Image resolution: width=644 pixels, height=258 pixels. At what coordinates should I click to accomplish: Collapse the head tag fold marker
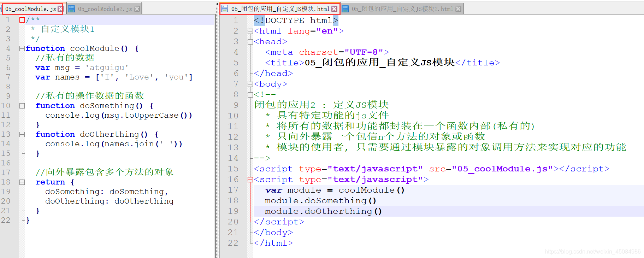(x=250, y=42)
